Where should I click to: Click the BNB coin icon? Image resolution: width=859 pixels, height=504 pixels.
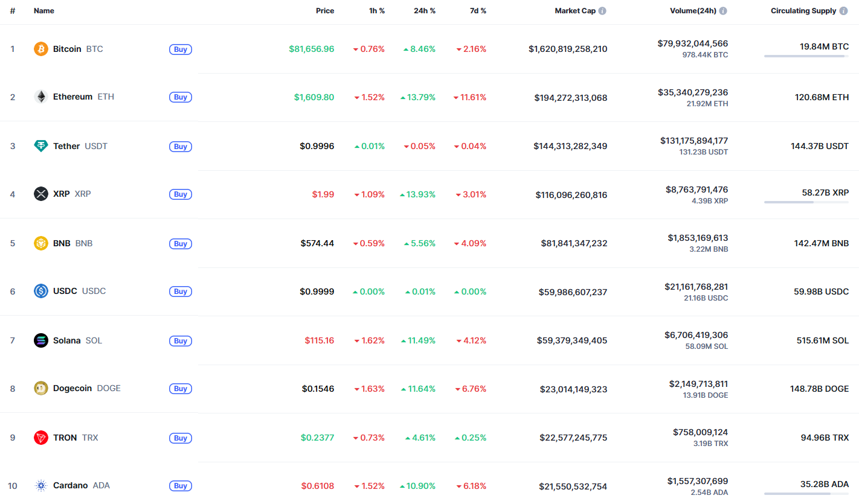coord(40,243)
